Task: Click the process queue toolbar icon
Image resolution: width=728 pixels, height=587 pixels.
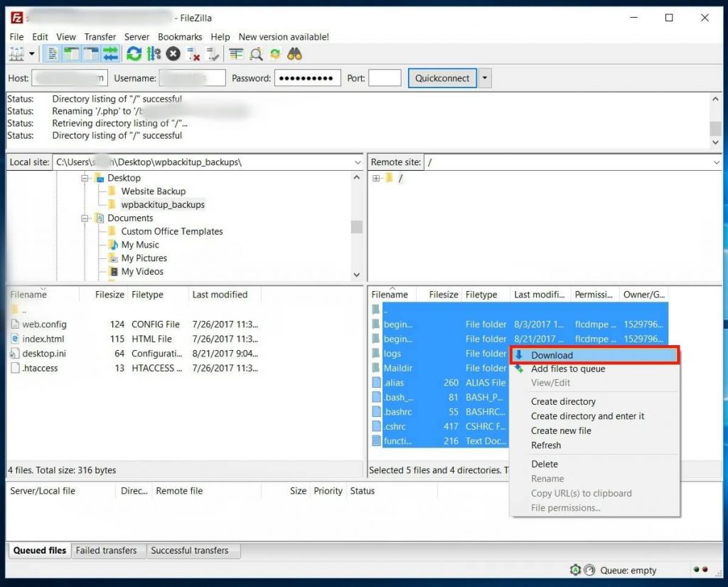Action: pyautogui.click(x=154, y=54)
